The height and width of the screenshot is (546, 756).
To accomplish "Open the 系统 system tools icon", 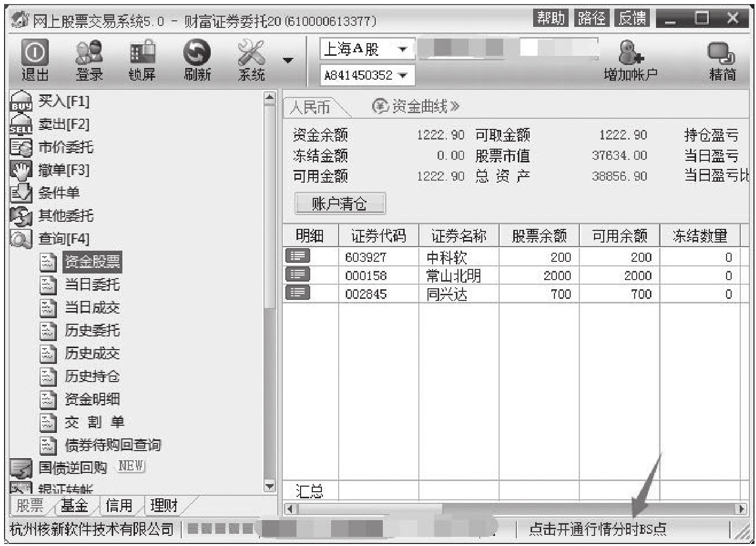I will [251, 60].
